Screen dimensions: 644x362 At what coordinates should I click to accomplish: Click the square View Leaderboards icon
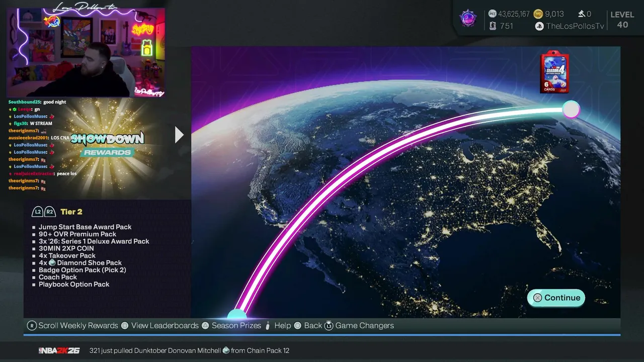pos(125,326)
